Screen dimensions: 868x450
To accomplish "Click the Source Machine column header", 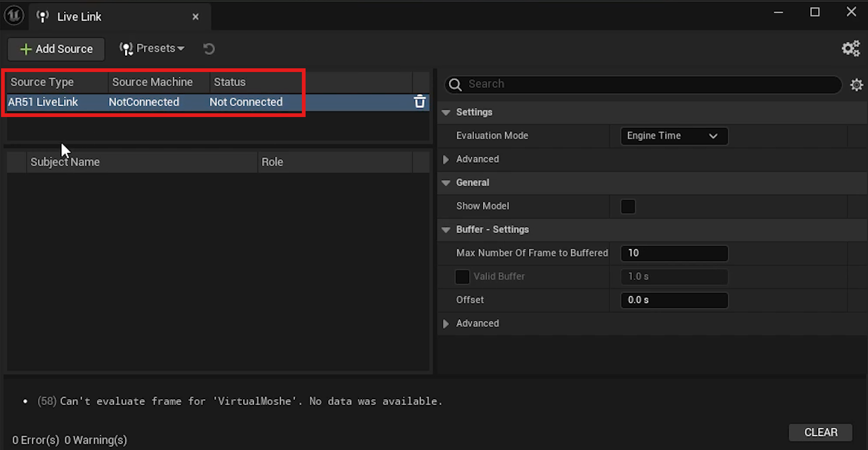I will (159, 82).
